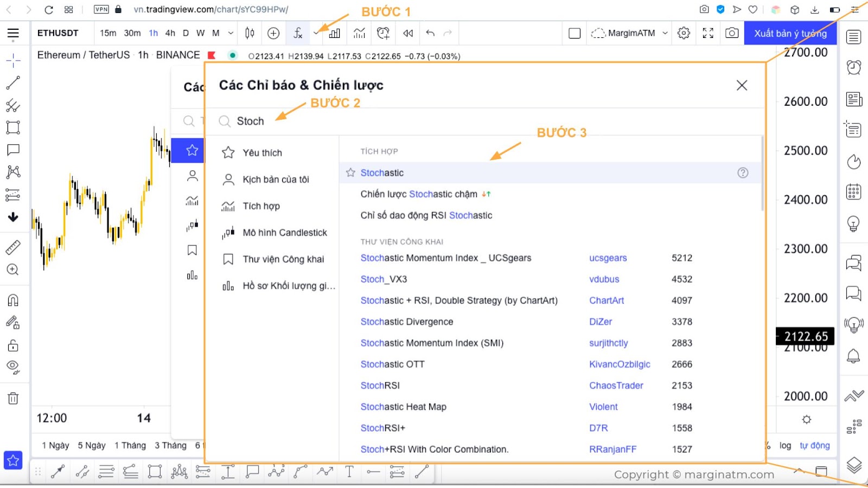The width and height of the screenshot is (868, 488).
Task: Click the create alert clock icon
Action: (x=383, y=33)
